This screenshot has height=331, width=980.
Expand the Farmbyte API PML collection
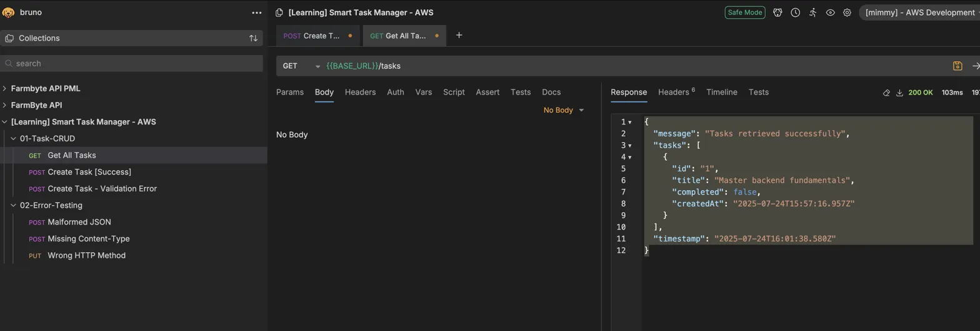click(x=4, y=88)
